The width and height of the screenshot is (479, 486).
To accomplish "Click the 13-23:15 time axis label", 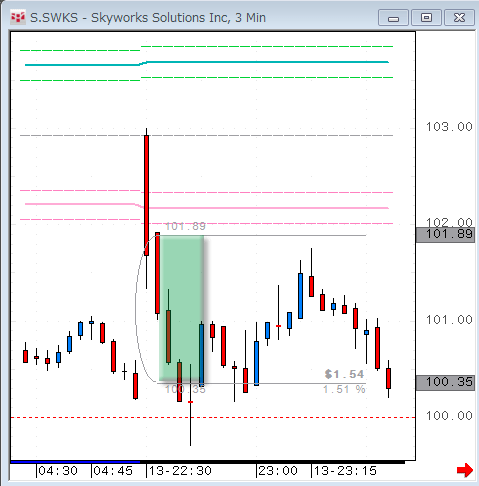I will 345,471.
